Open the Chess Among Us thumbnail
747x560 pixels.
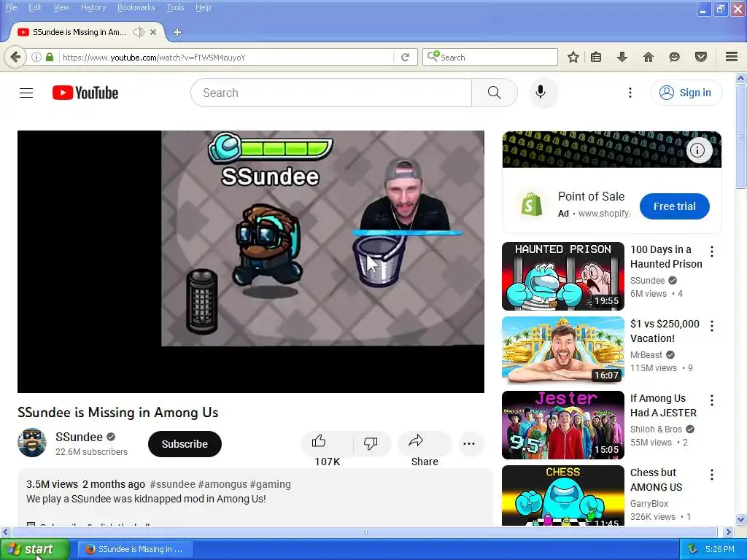point(562,495)
